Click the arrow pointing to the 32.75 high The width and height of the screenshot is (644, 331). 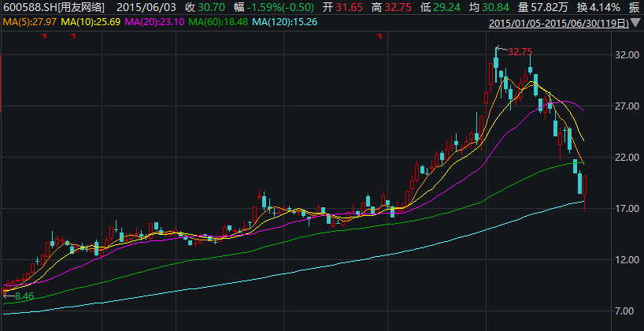[501, 50]
